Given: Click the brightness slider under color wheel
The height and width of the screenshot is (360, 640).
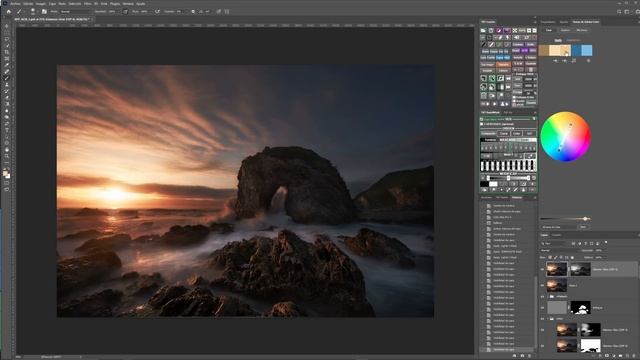Looking at the screenshot, I should pyautogui.click(x=566, y=219).
